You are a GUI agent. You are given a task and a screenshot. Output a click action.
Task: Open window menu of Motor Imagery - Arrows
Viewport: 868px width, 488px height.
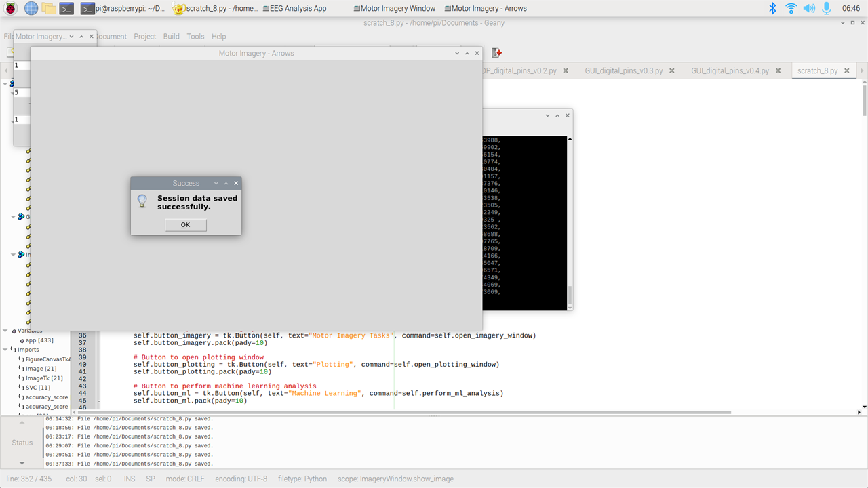click(x=457, y=53)
